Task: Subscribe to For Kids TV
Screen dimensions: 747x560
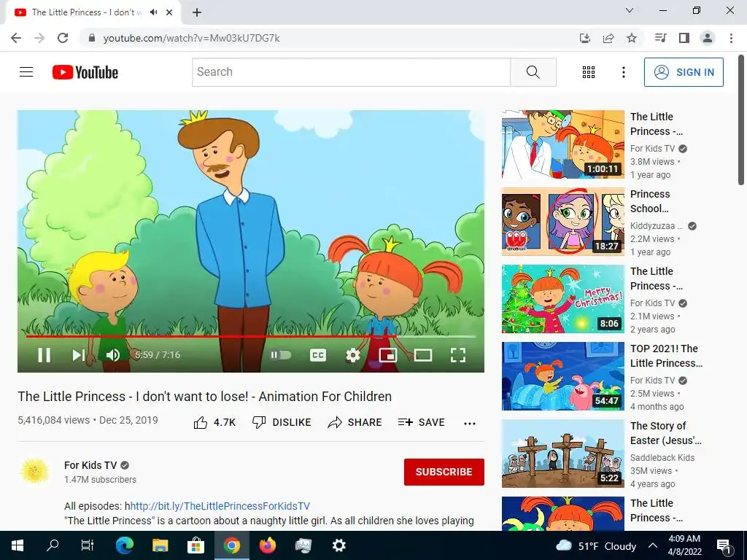Action: tap(444, 472)
